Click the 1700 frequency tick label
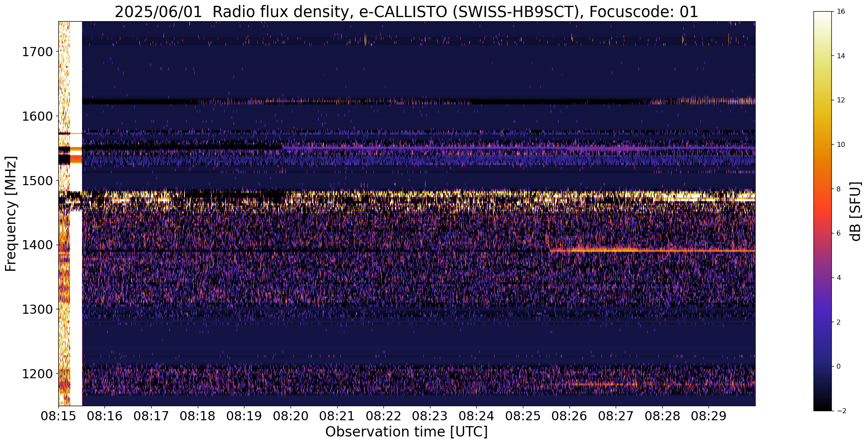 tap(37, 52)
